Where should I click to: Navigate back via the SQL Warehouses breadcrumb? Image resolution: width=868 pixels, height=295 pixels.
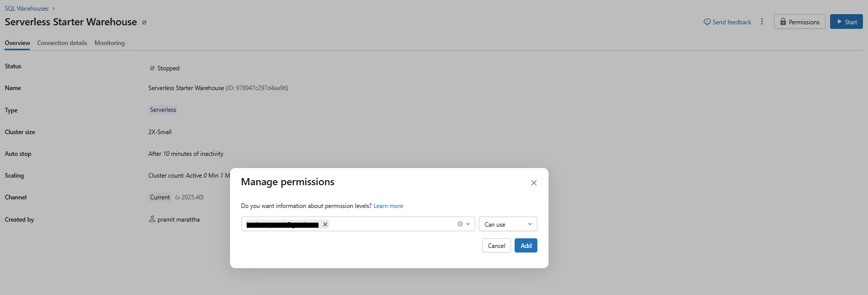pyautogui.click(x=26, y=8)
